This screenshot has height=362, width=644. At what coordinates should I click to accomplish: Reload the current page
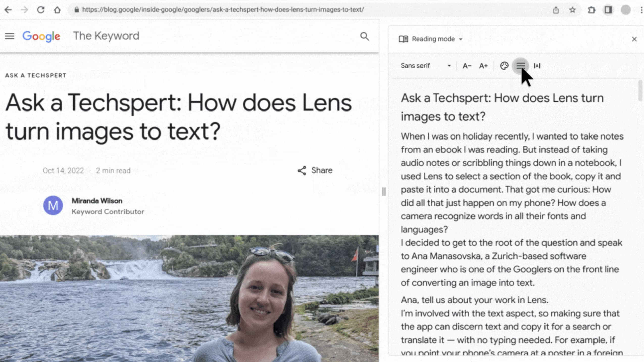[x=41, y=10]
